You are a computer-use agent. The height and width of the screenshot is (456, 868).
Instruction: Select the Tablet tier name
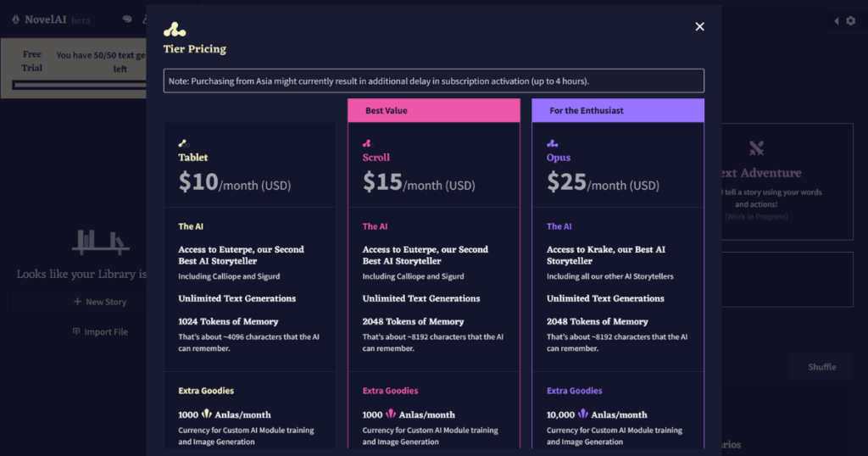tap(192, 157)
